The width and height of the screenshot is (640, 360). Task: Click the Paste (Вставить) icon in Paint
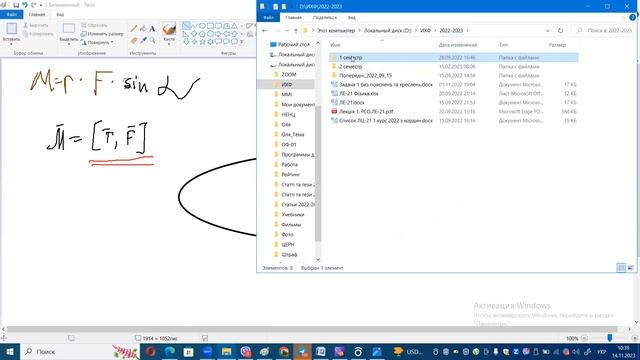point(11,29)
